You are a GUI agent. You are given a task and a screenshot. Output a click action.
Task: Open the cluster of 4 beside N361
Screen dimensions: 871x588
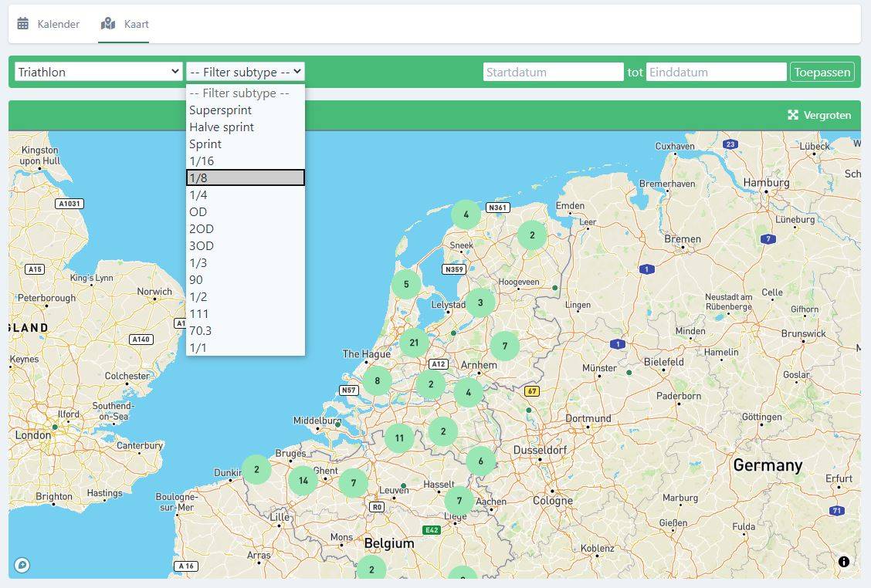click(x=466, y=215)
